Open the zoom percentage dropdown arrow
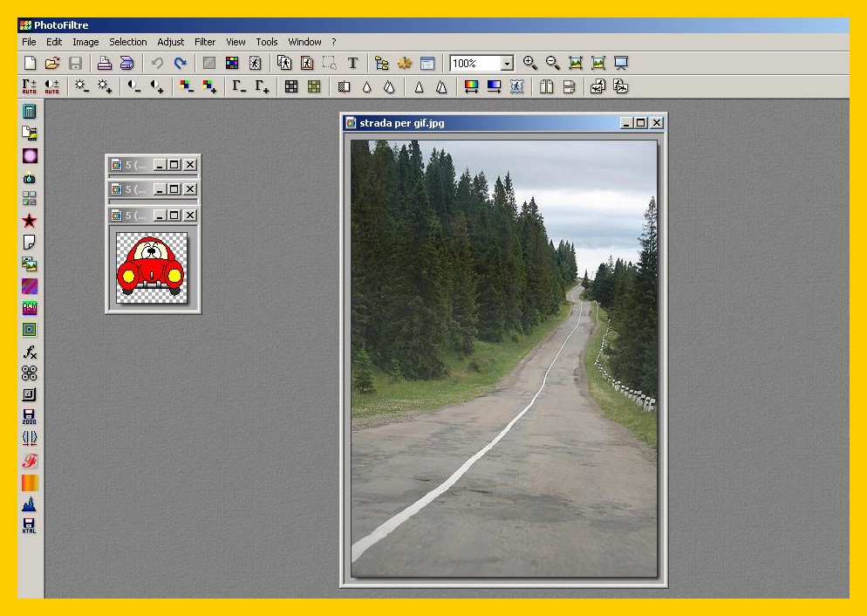This screenshot has width=867, height=616. point(507,64)
